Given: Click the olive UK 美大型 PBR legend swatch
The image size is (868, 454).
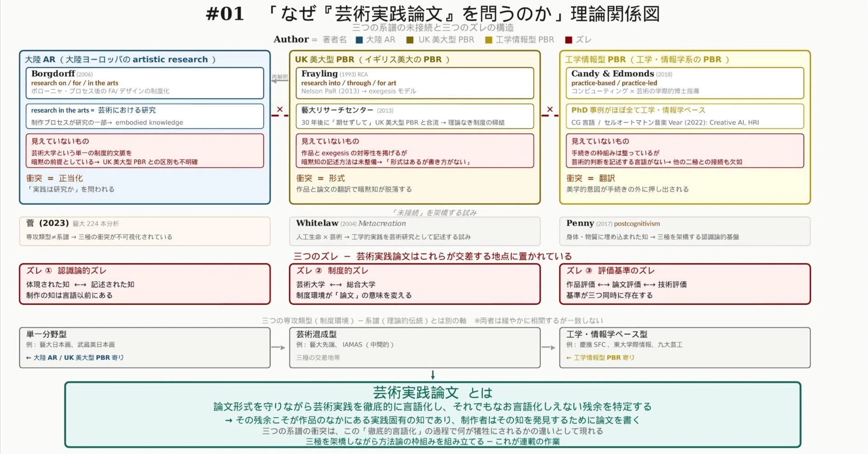Looking at the screenshot, I should coord(410,40).
